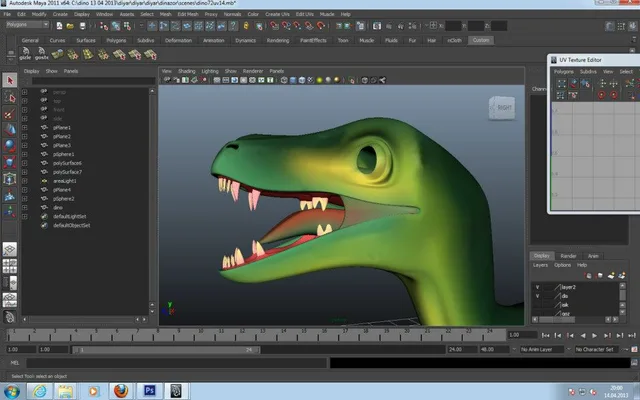Toggle Smooth shade all in viewport toolbar

click(293, 80)
